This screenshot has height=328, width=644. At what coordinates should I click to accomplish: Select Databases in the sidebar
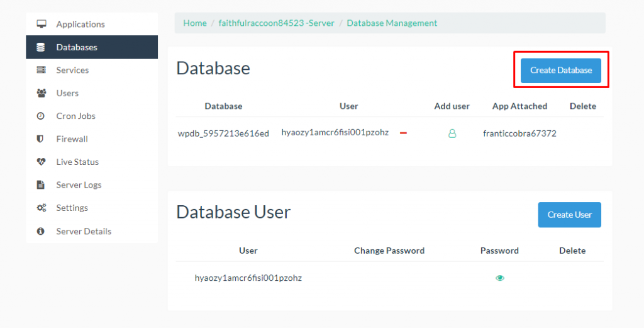click(92, 47)
